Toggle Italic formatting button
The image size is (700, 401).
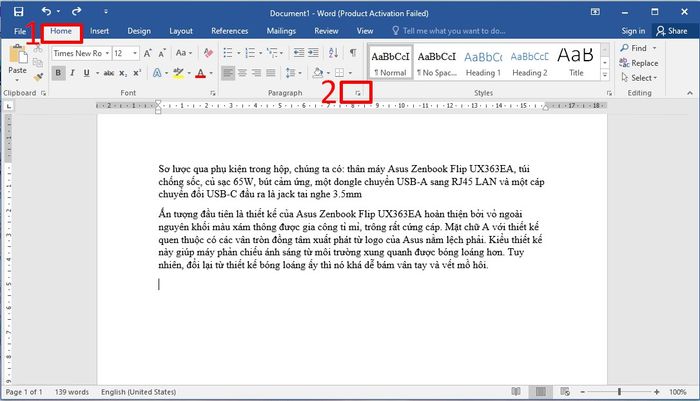[x=72, y=73]
